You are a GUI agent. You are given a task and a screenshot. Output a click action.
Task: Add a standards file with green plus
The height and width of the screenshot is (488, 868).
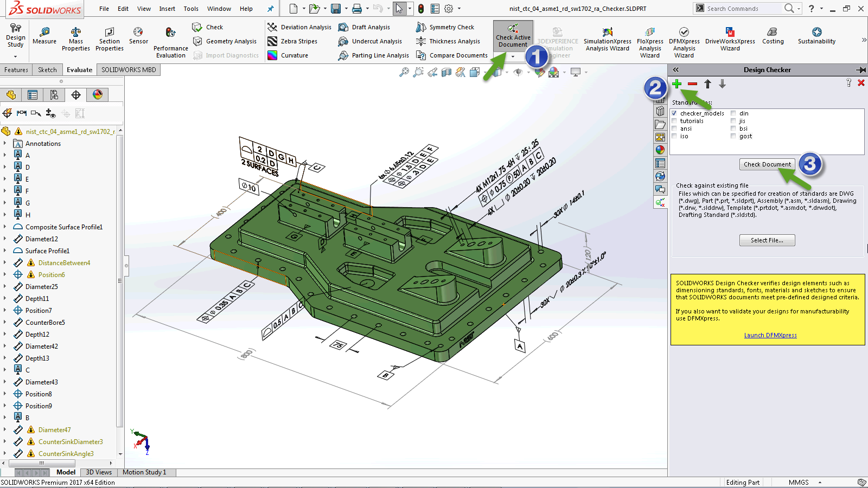click(676, 84)
